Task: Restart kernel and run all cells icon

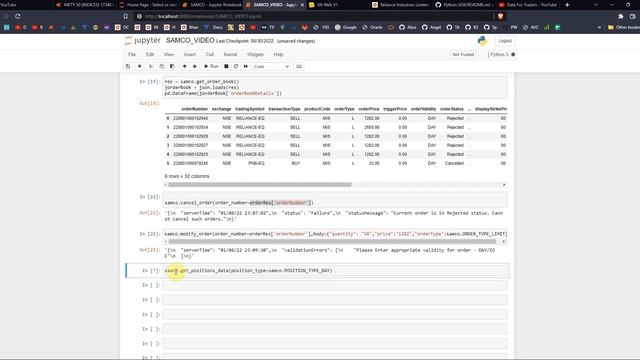Action: point(246,67)
